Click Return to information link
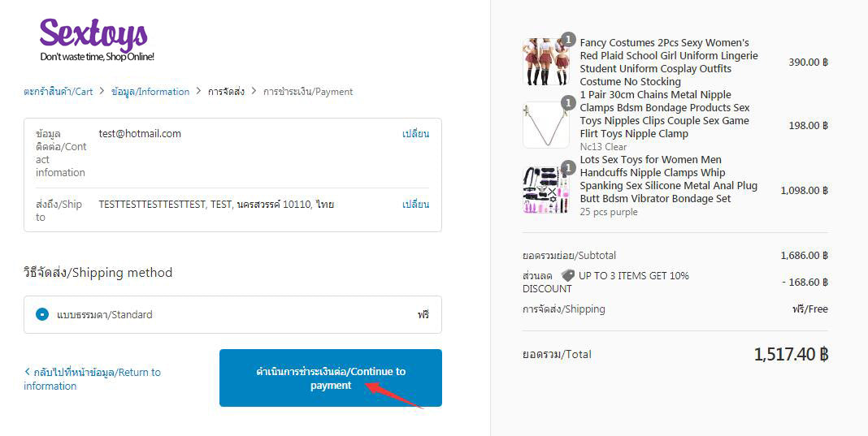 (x=93, y=379)
